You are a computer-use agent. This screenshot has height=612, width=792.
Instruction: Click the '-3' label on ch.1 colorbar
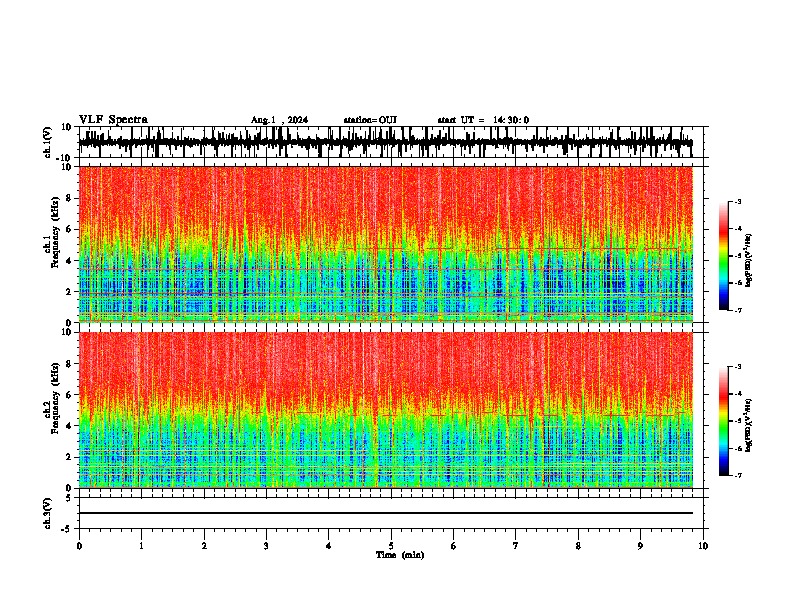click(x=738, y=201)
